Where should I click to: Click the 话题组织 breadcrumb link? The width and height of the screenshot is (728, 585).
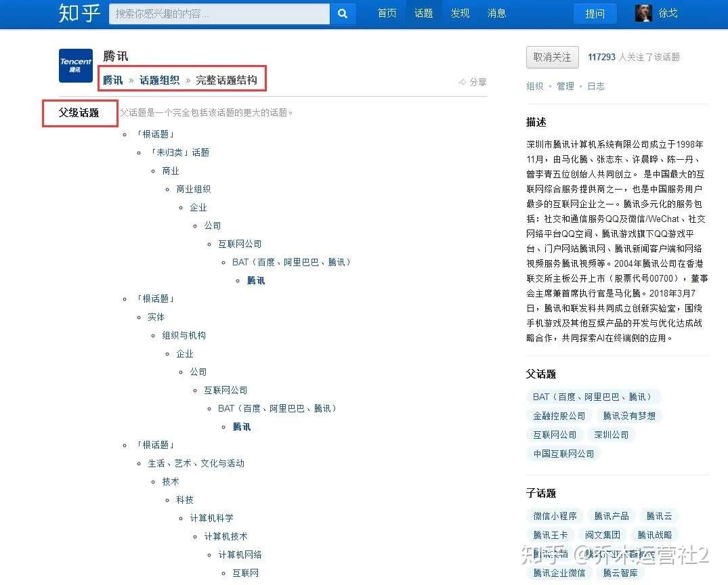pos(159,81)
